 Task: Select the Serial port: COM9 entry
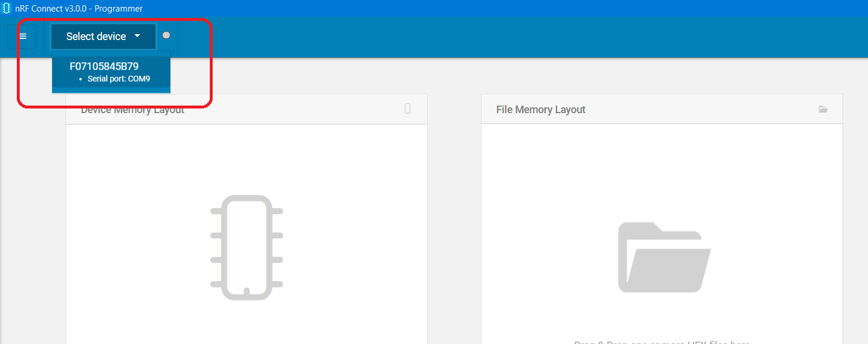click(x=119, y=79)
